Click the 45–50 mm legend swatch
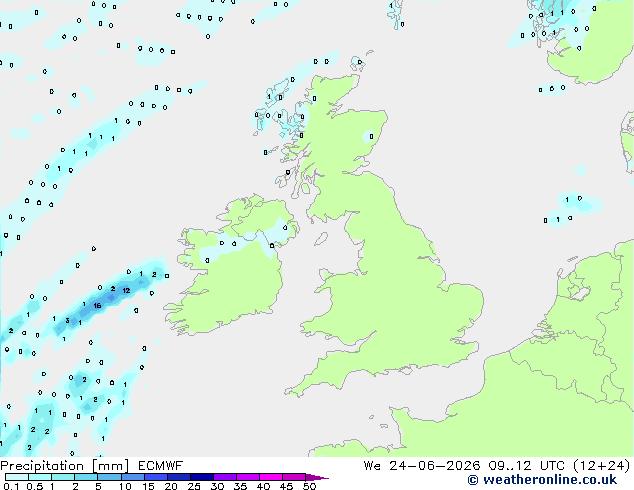Screen dimensions: 634x490 pyautogui.click(x=294, y=477)
